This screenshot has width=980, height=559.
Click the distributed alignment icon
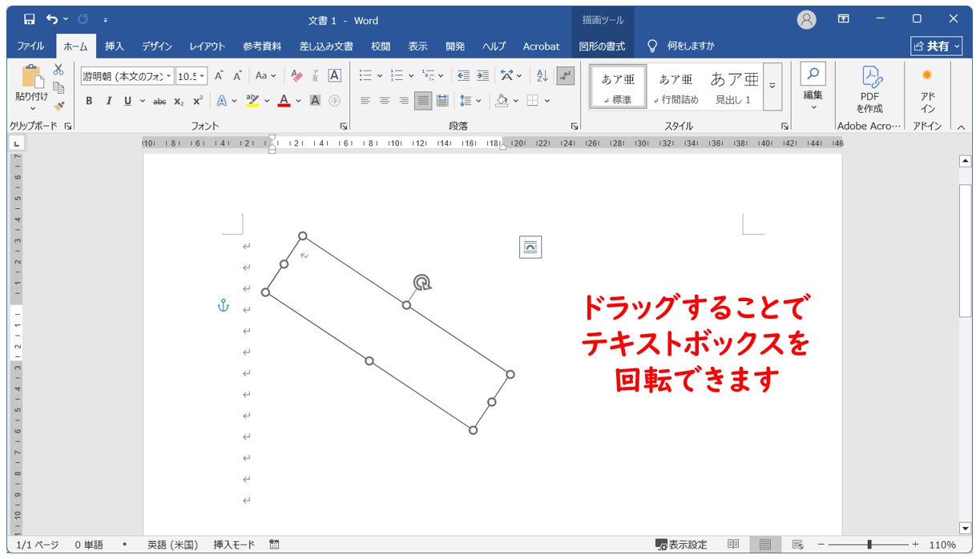442,101
